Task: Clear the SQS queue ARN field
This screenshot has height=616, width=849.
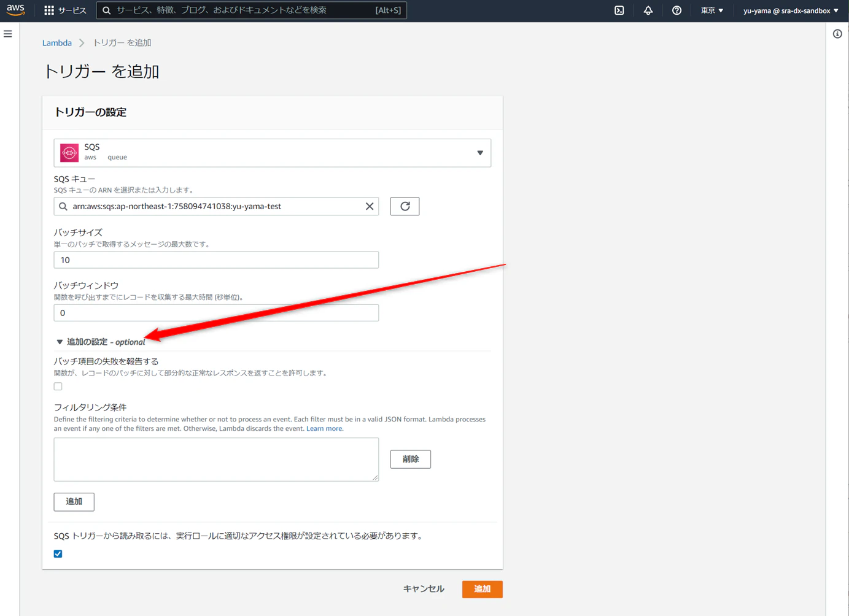Action: pos(370,206)
